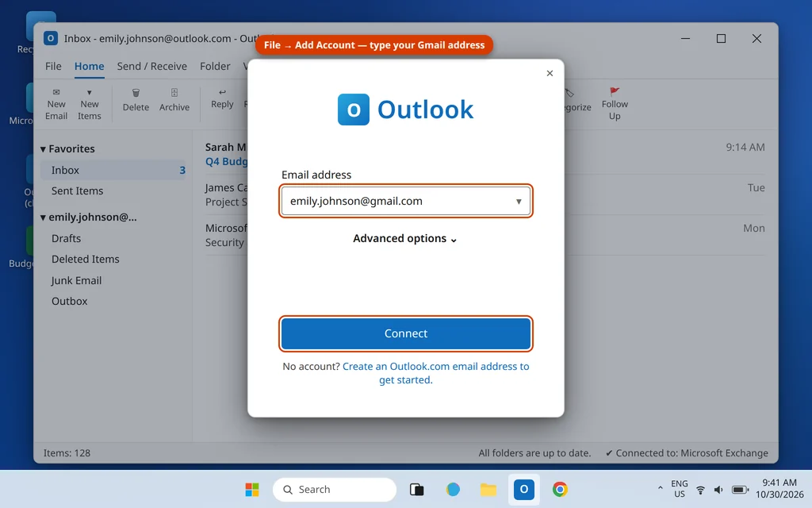Click the New Email ribbon button

pos(56,104)
